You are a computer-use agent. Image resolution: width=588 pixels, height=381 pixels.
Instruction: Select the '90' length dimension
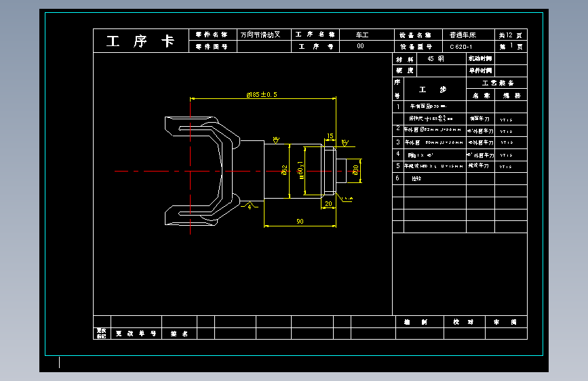[300, 222]
